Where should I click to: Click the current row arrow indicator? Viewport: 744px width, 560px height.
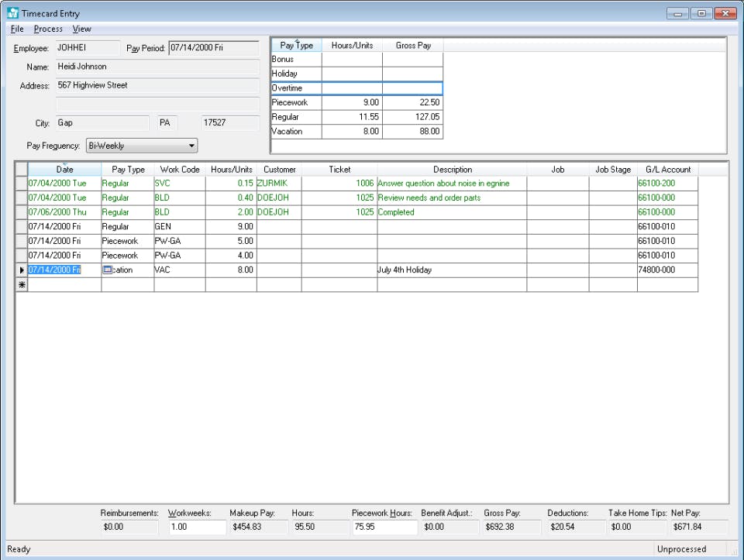[21, 270]
